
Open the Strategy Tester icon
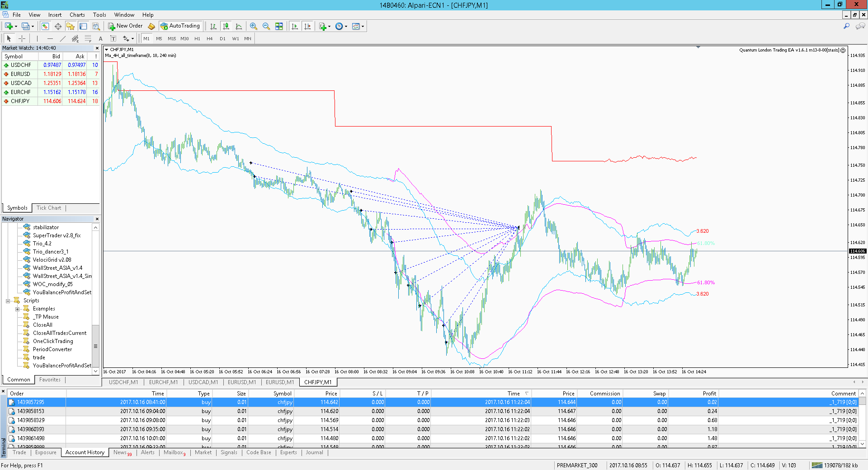click(x=96, y=26)
